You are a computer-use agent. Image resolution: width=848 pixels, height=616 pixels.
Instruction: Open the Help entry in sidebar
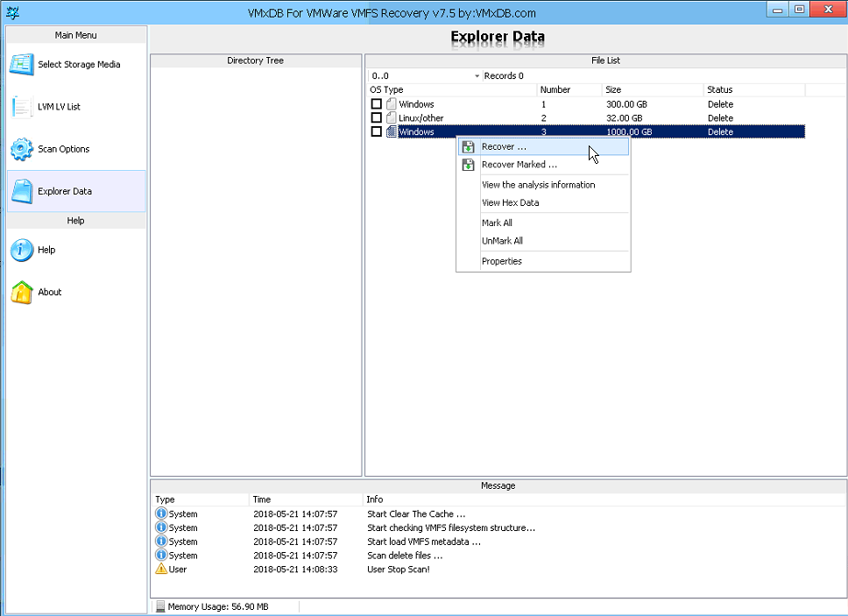tap(76, 250)
